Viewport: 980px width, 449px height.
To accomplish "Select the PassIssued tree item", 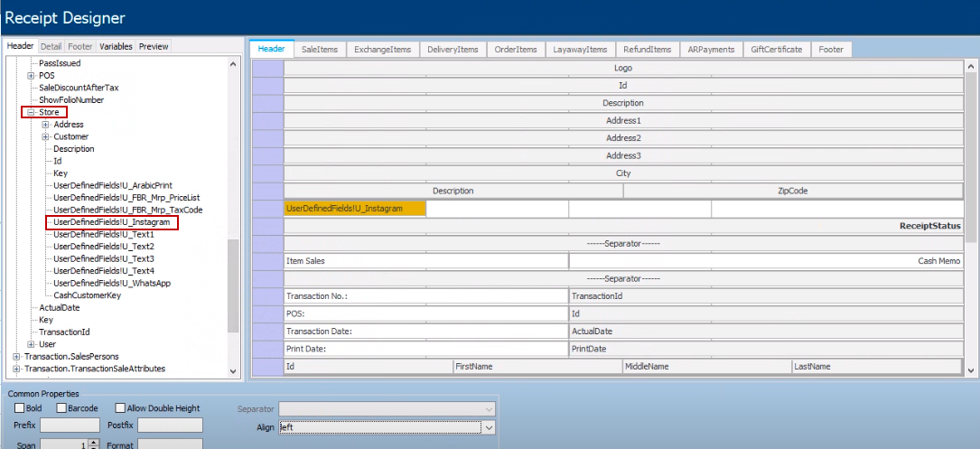I will pyautogui.click(x=60, y=63).
